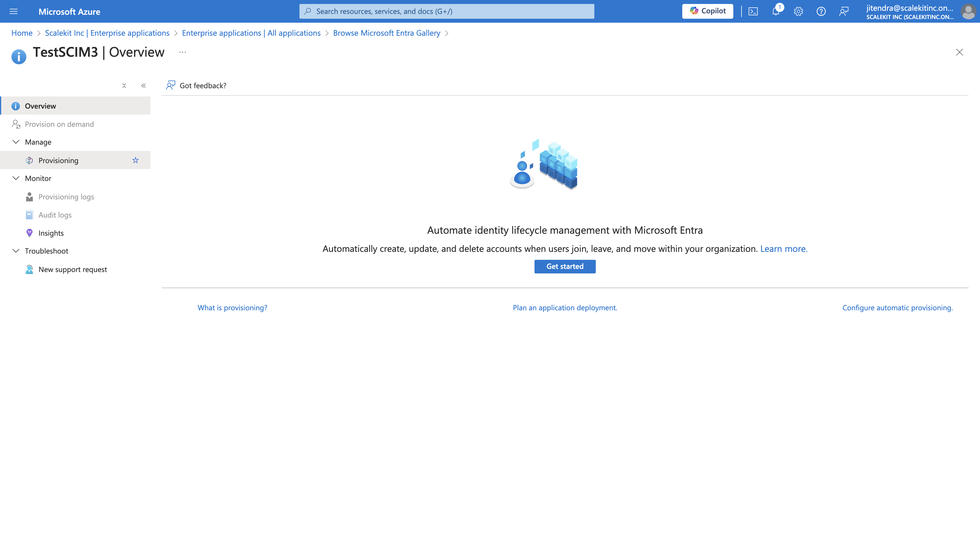This screenshot has height=544, width=980.
Task: Click the Microsoft Azure home logo text
Action: (x=69, y=11)
